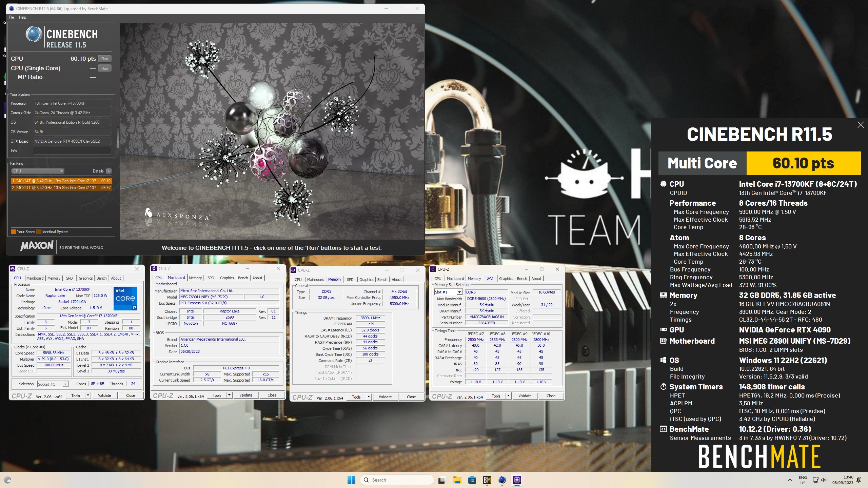The width and height of the screenshot is (868, 488).
Task: Click the CPU chip icon in BenchMate panel
Action: [663, 184]
